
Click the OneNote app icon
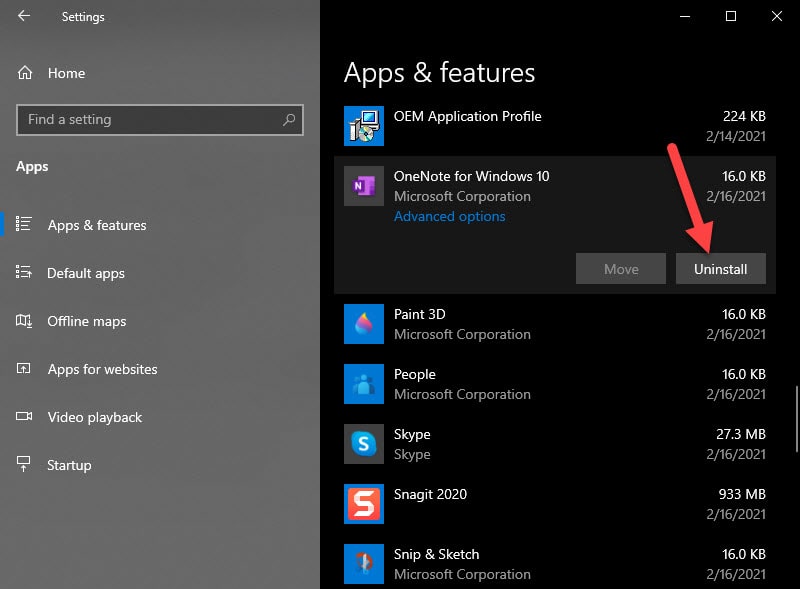pos(364,186)
